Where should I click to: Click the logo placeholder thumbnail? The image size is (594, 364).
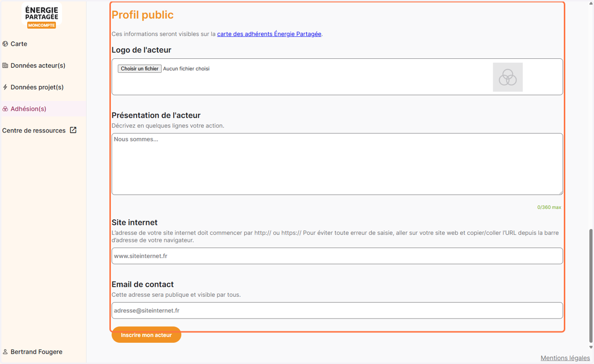508,77
